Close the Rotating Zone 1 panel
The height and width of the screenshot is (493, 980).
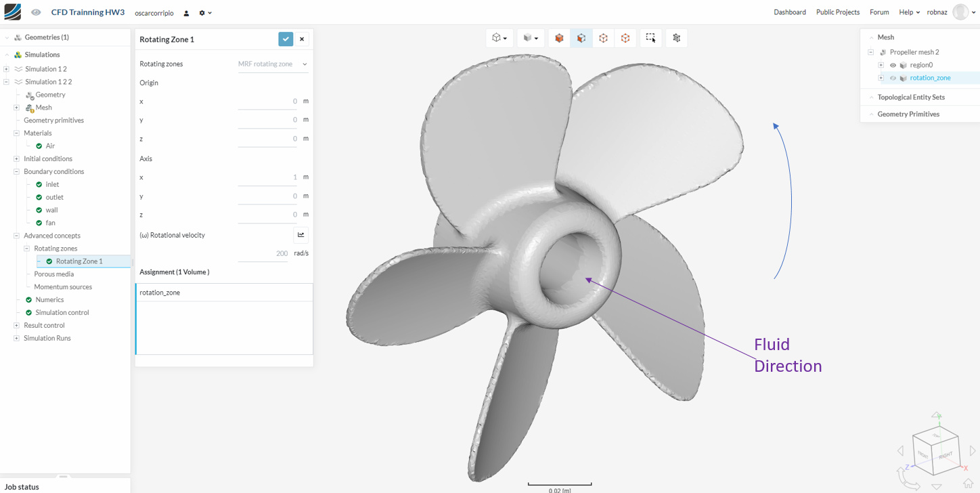[302, 39]
